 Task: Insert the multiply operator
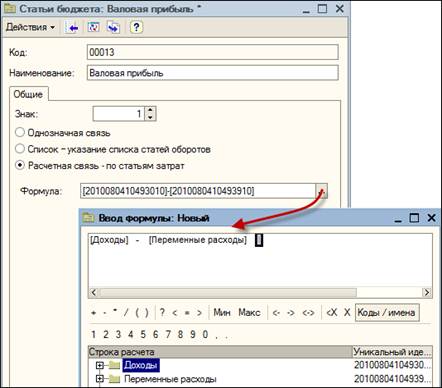[x=115, y=312]
